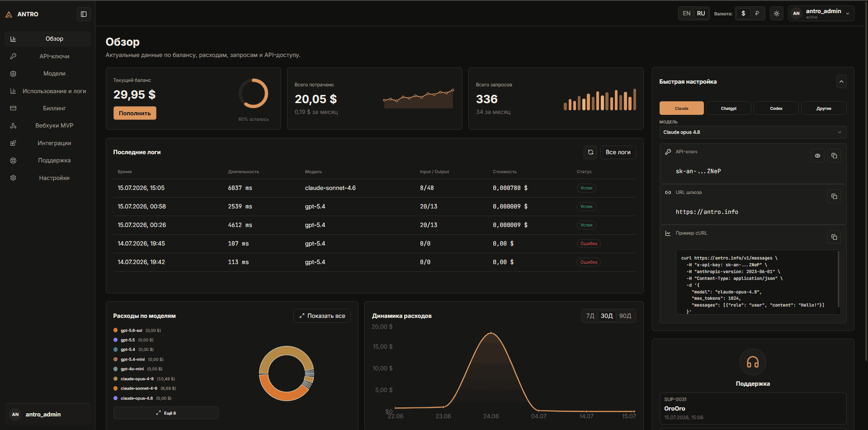Toggle light theme sun icon
Screen dimensions: 868x430
coord(776,14)
